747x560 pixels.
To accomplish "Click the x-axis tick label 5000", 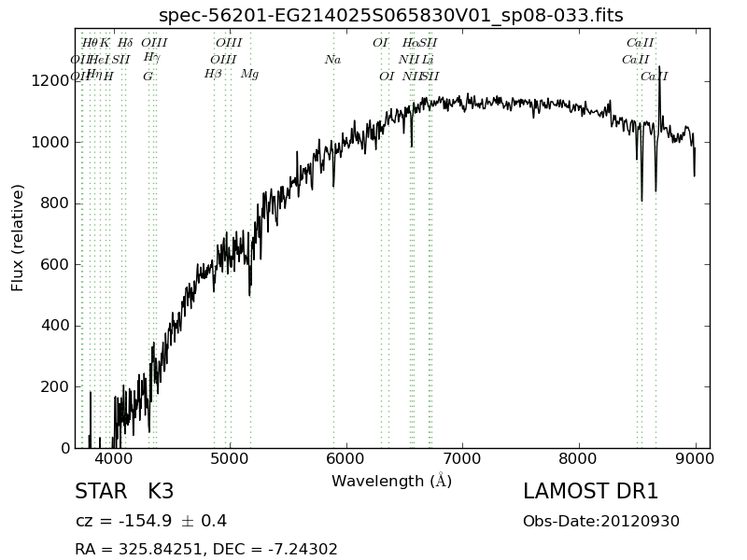I will pyautogui.click(x=230, y=458).
